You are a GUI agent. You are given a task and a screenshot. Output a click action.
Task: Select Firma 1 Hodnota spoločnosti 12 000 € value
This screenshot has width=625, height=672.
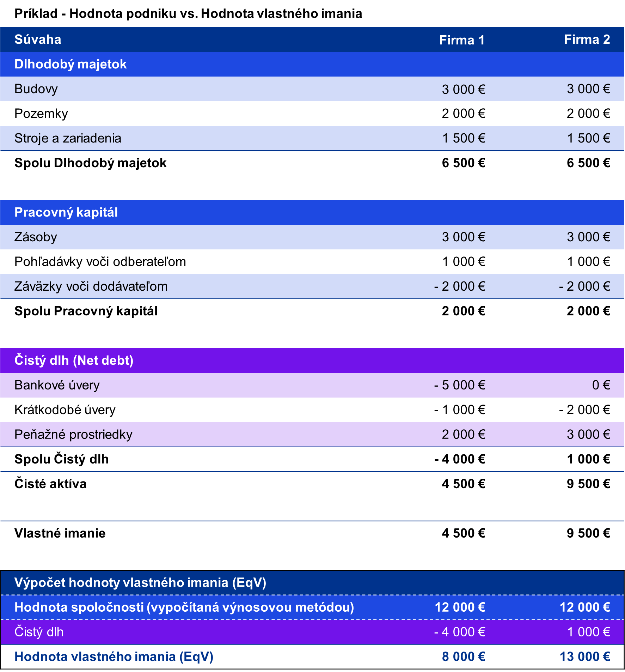click(x=460, y=607)
